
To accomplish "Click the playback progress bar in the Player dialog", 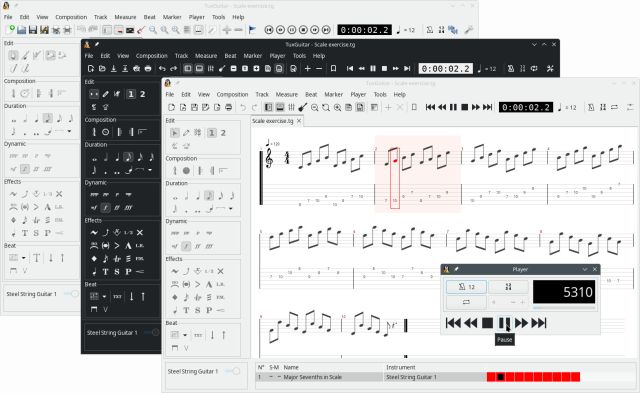I will pos(564,308).
